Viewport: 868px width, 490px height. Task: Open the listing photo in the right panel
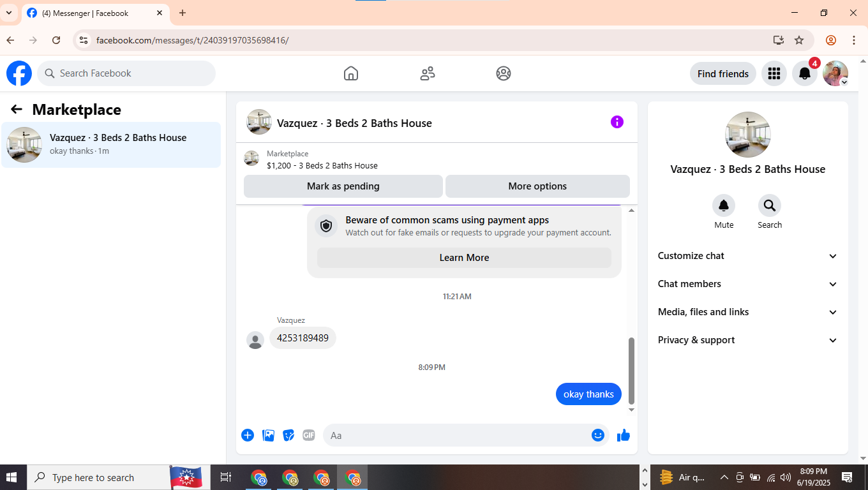748,135
